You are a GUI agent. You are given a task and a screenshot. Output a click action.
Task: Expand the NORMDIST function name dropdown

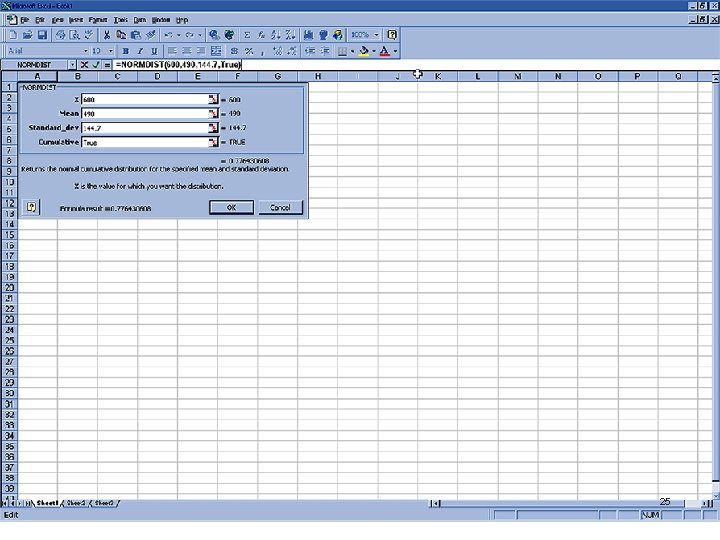click(x=72, y=65)
